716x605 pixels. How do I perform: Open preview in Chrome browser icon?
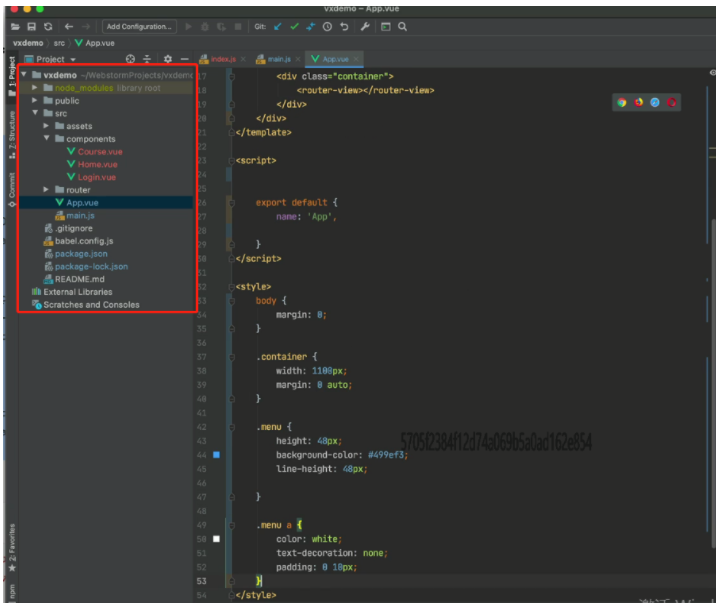point(621,102)
